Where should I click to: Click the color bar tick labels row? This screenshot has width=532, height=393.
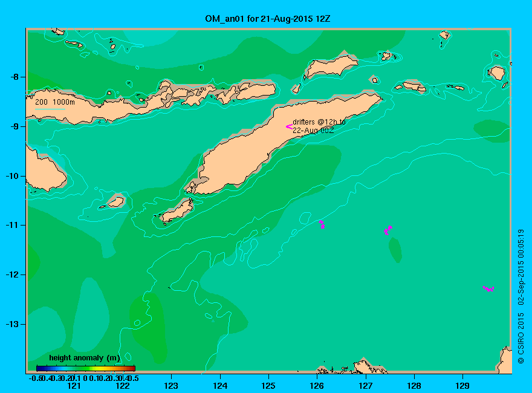[84, 378]
